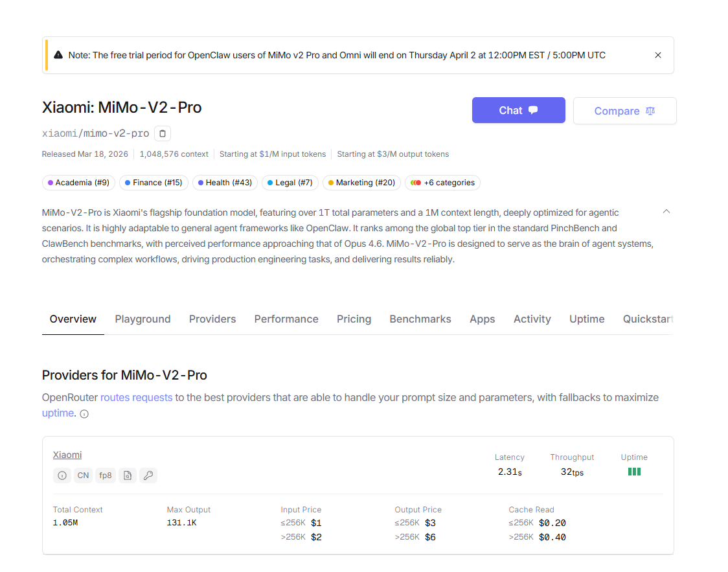Click the provider document policy icon
This screenshot has height=572, width=728.
coord(128,475)
